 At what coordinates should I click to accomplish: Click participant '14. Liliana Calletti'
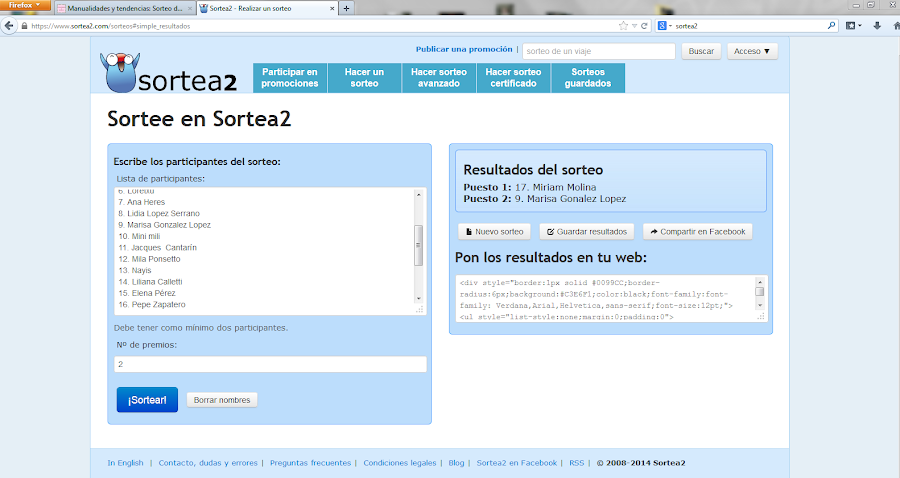coord(150,282)
